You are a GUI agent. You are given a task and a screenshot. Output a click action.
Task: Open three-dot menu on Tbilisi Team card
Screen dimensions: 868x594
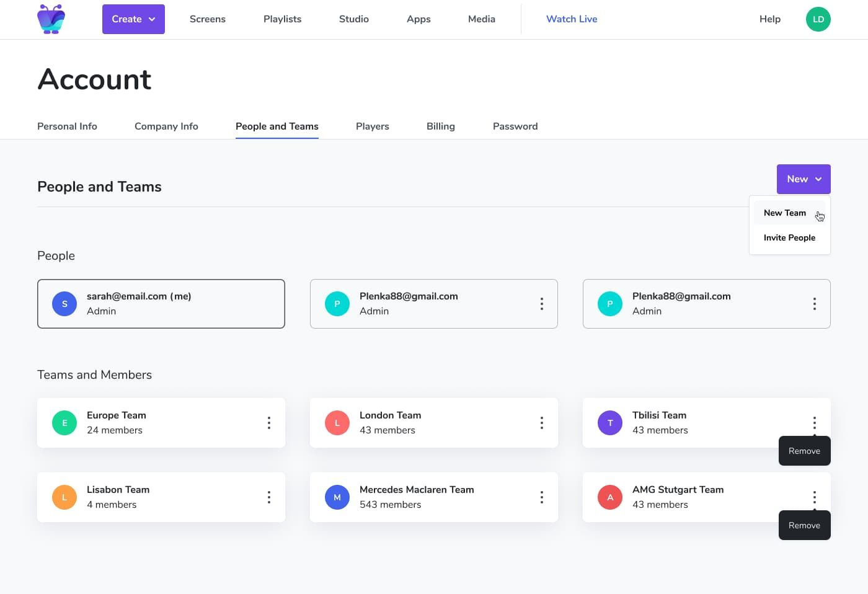[x=814, y=423]
